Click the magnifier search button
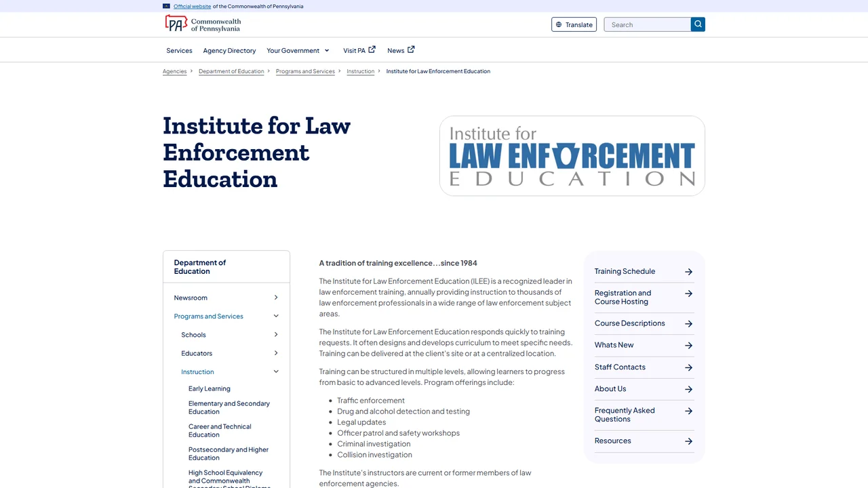 click(698, 24)
